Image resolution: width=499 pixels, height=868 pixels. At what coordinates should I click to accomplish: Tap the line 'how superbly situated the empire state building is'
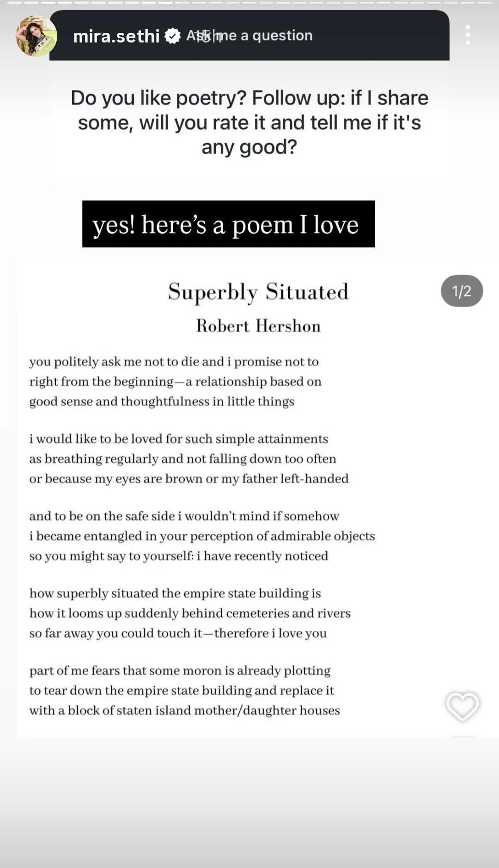point(175,593)
